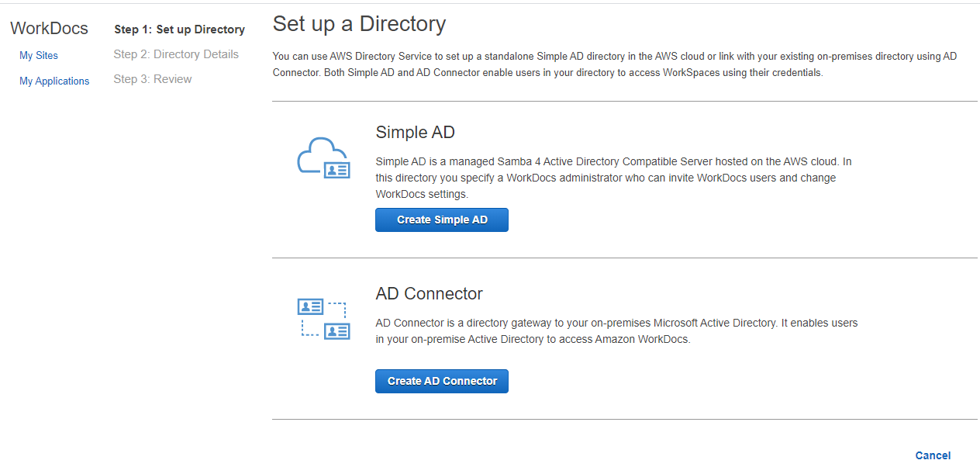
Task: Click the AWS Directory Service intro paragraph
Action: click(x=615, y=64)
